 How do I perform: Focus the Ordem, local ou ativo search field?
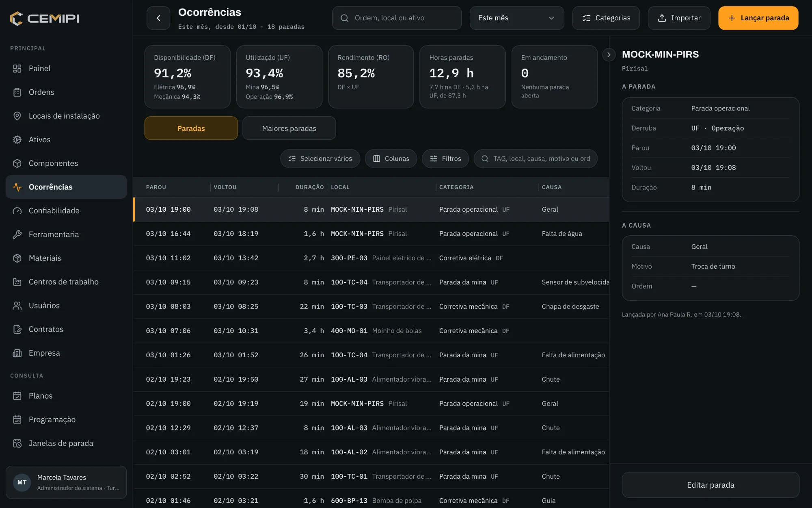397,18
